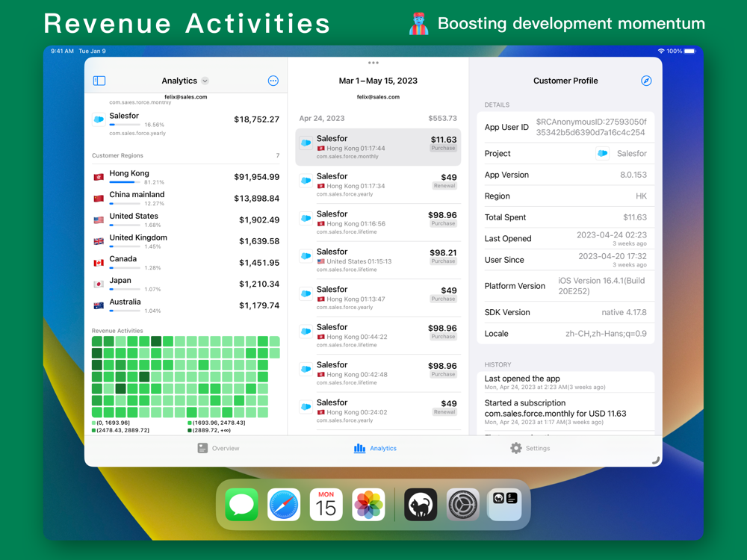The image size is (747, 560).
Task: Select the Australia region row
Action: click(186, 305)
